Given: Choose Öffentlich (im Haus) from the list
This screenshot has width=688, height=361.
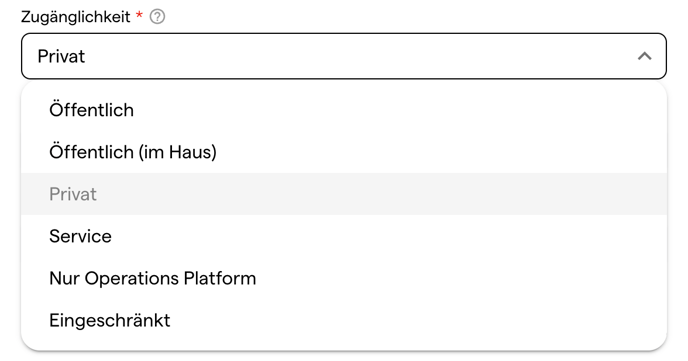Looking at the screenshot, I should point(344,152).
